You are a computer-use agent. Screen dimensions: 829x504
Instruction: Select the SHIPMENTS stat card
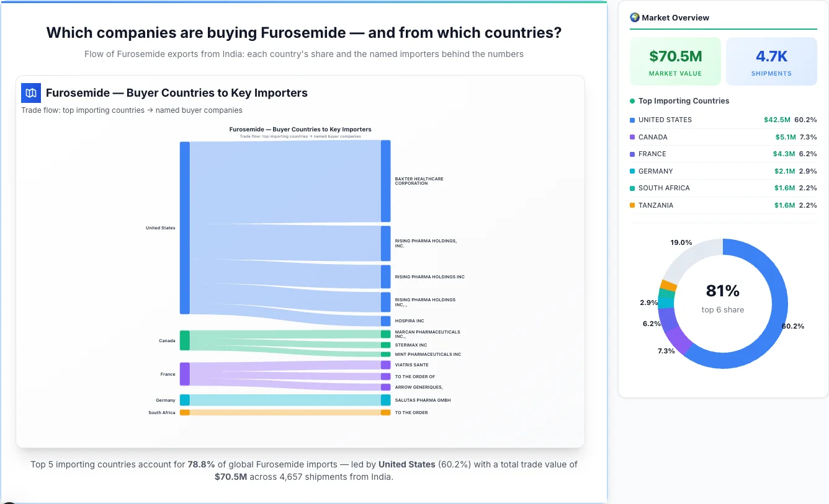coord(771,61)
